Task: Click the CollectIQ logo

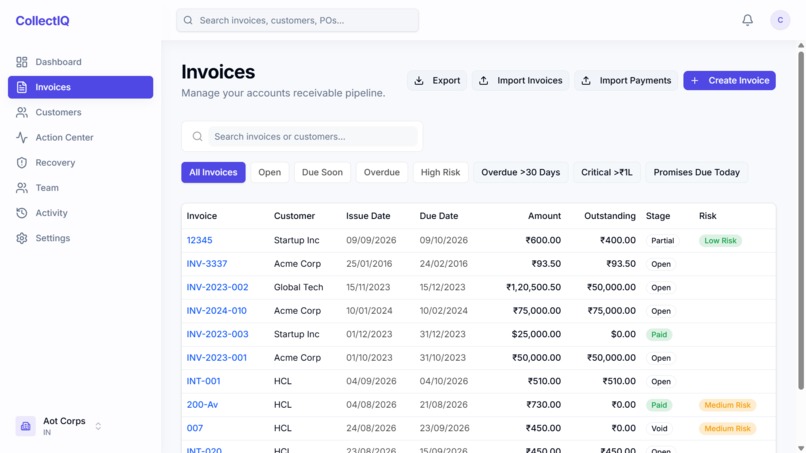Action: tap(42, 21)
